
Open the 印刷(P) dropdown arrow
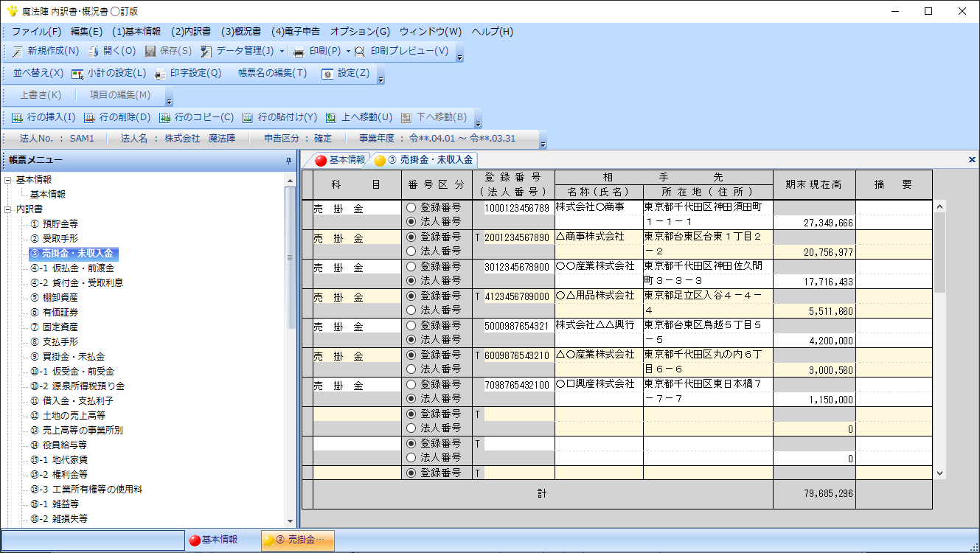click(x=348, y=52)
